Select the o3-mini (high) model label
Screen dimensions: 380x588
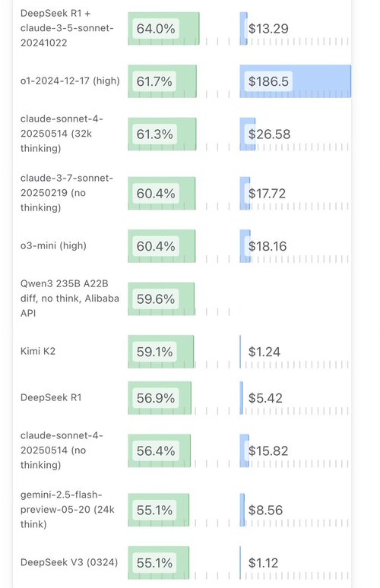[x=53, y=245]
